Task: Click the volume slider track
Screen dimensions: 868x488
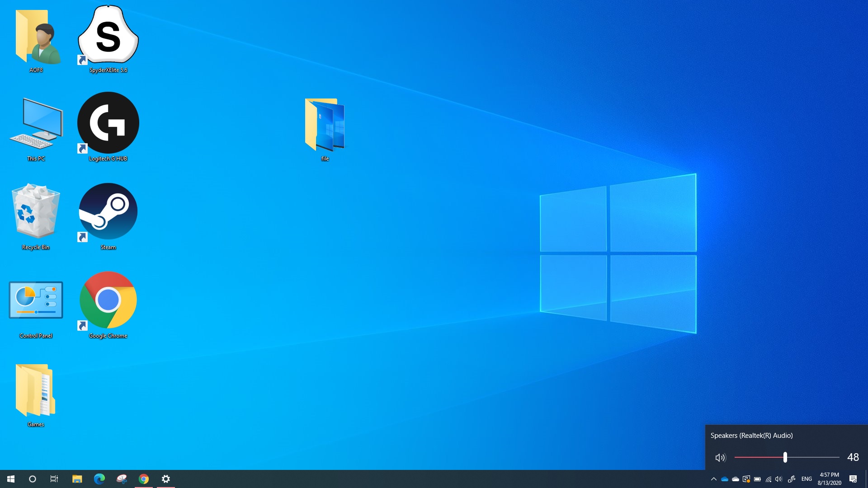Action: click(814, 457)
